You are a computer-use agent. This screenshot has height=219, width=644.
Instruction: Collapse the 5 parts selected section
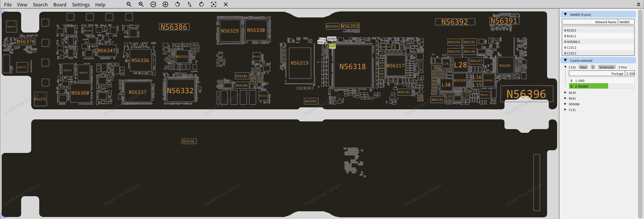click(566, 60)
